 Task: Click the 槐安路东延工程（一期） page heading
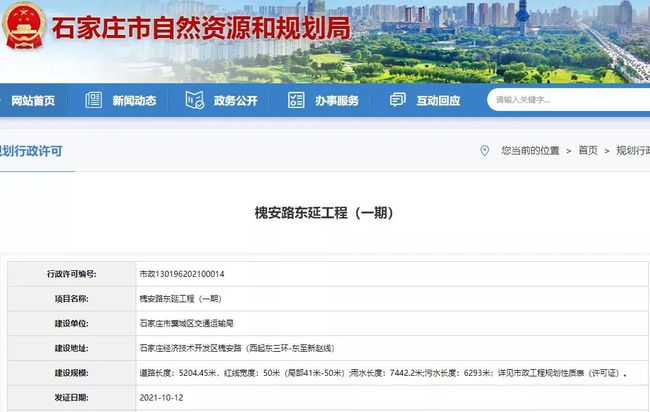pyautogui.click(x=325, y=213)
